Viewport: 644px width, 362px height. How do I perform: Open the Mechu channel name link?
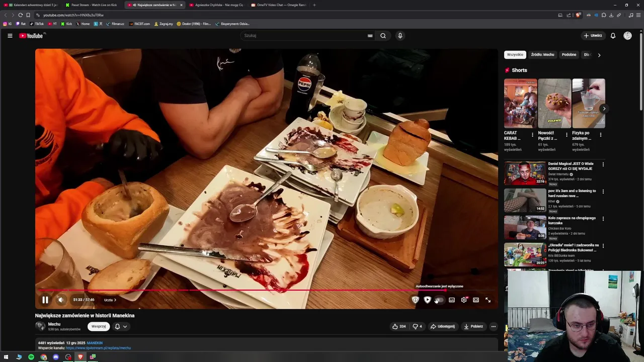click(x=54, y=324)
